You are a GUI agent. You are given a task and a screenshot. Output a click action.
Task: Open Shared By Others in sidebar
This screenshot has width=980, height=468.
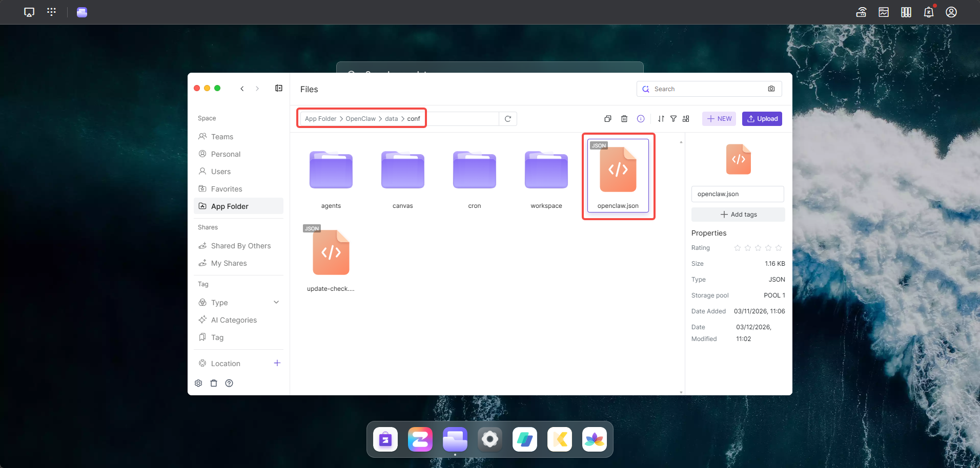pyautogui.click(x=240, y=246)
